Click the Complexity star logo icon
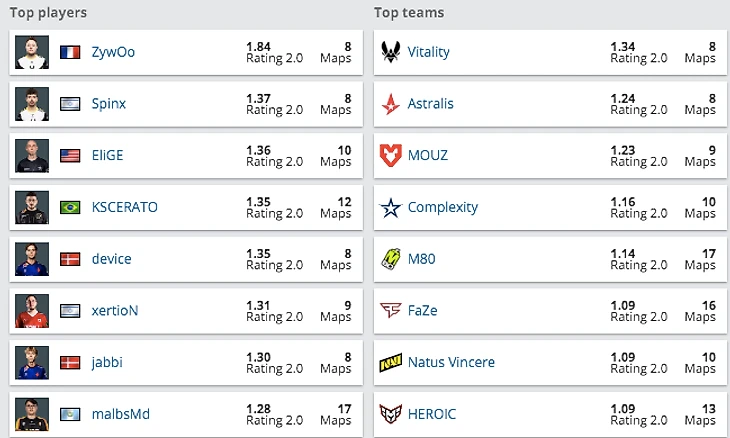This screenshot has width=730, height=438. 390,207
